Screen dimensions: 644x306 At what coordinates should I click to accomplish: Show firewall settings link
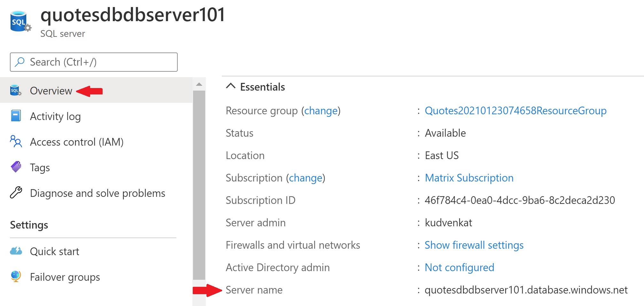point(474,245)
